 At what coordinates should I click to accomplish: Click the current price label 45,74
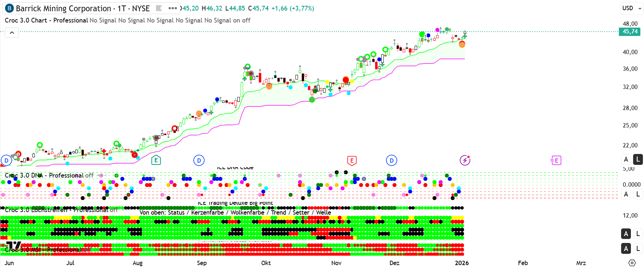point(629,32)
